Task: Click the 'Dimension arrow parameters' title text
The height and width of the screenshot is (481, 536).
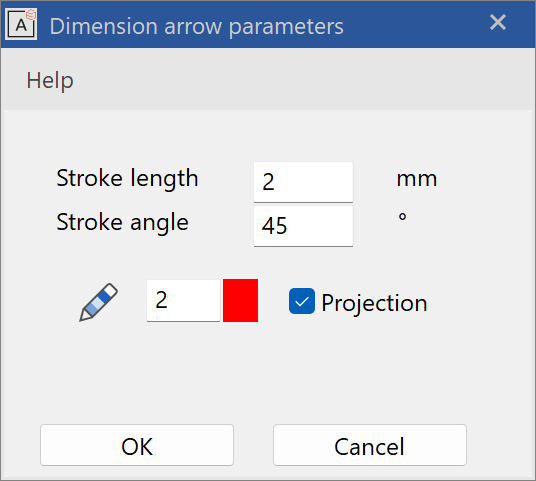Action: click(197, 26)
